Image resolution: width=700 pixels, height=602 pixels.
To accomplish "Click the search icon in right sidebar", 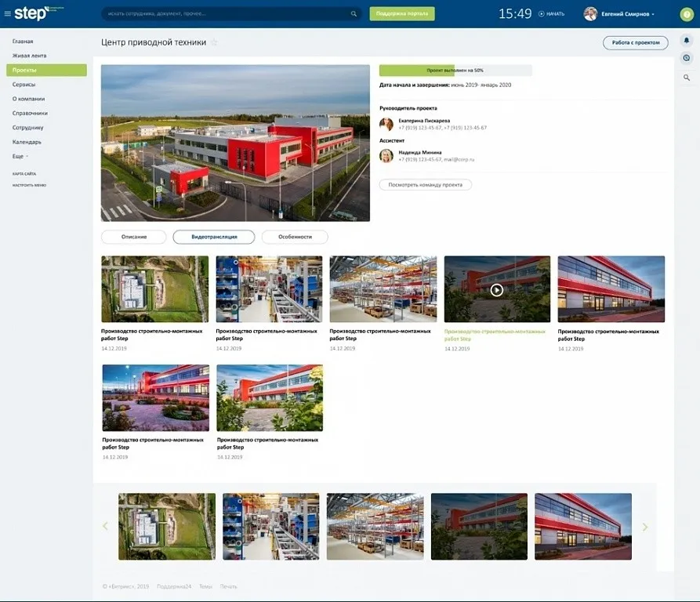I will click(687, 78).
